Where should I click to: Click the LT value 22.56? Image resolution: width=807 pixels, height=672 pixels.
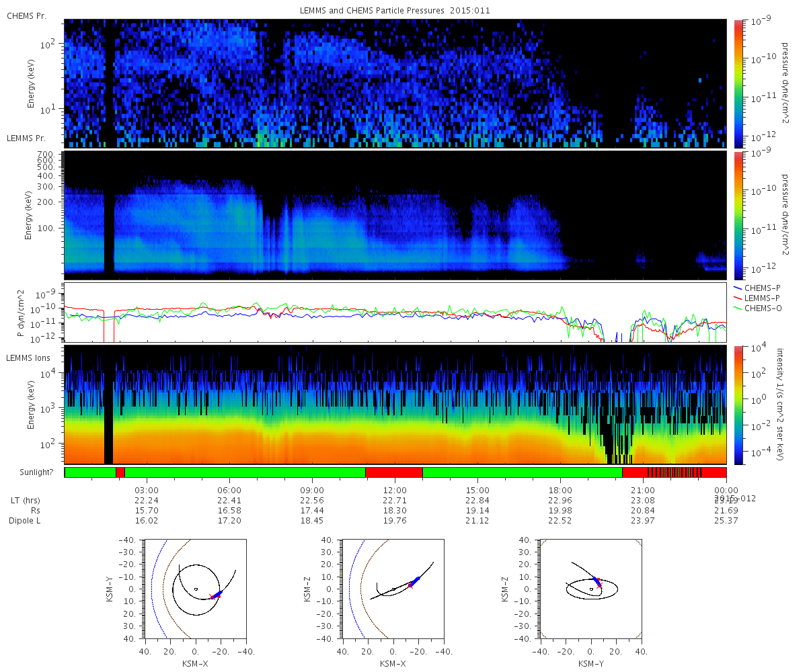312,501
